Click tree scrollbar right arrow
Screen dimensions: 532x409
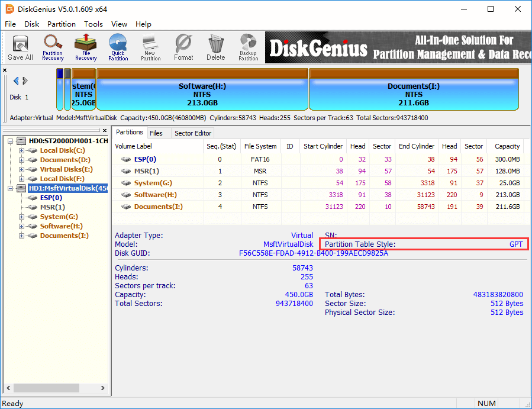point(103,388)
